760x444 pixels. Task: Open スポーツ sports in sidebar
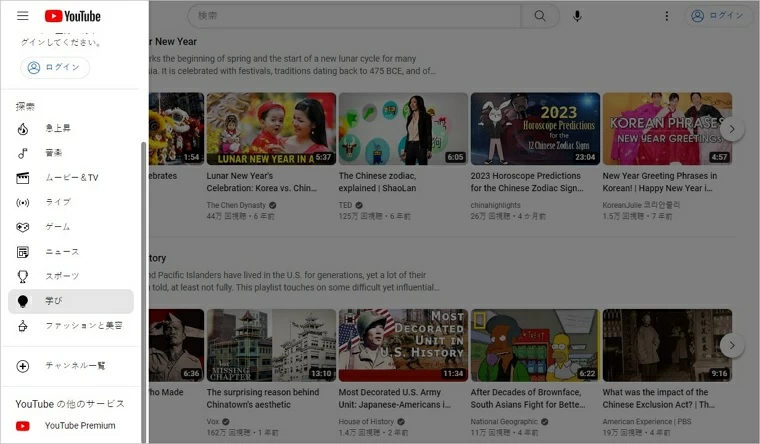coord(71,276)
